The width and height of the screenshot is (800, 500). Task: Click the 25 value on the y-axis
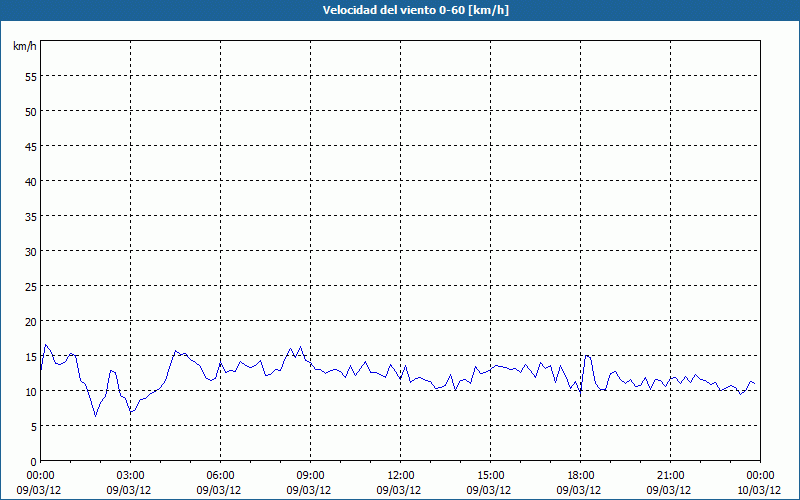[x=31, y=287]
